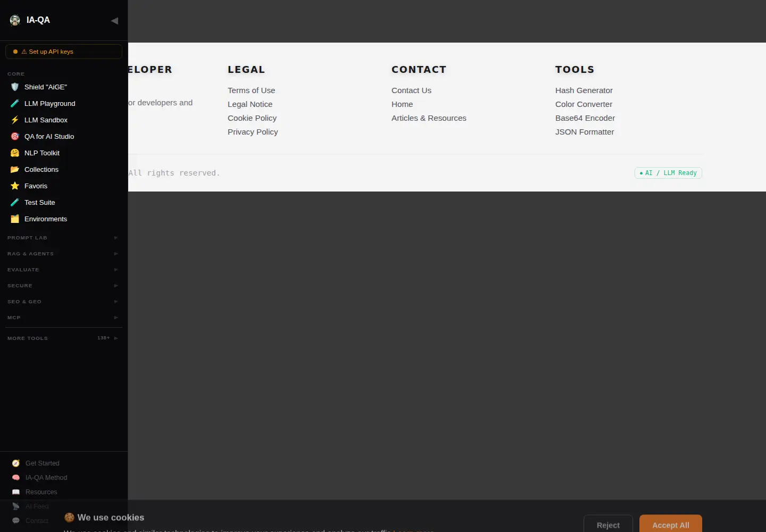Screen dimensions: 766x532
Task: Open Base64 Encoder tool link
Action: tap(585, 118)
